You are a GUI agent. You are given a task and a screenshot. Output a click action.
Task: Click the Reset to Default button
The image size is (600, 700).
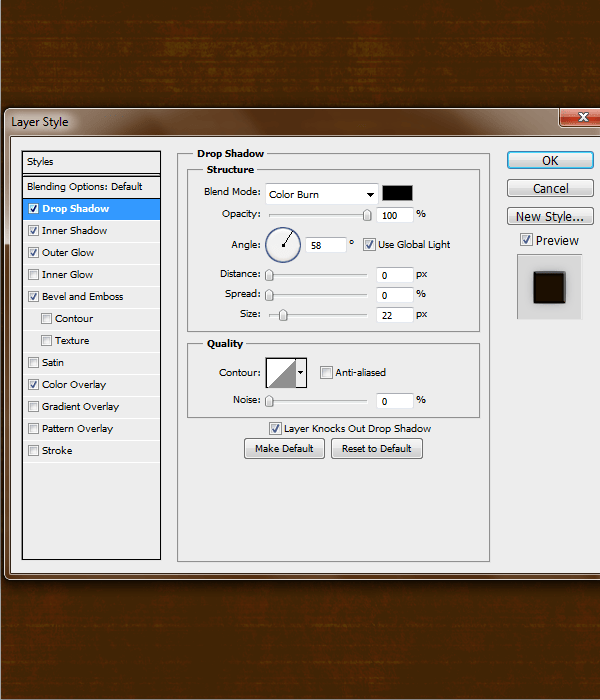click(x=377, y=449)
